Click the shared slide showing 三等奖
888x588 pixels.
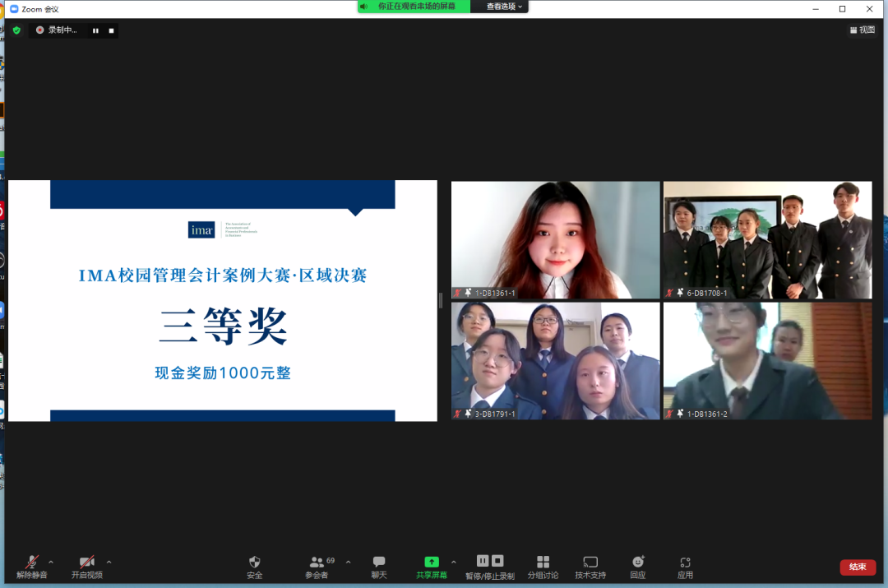point(223,301)
